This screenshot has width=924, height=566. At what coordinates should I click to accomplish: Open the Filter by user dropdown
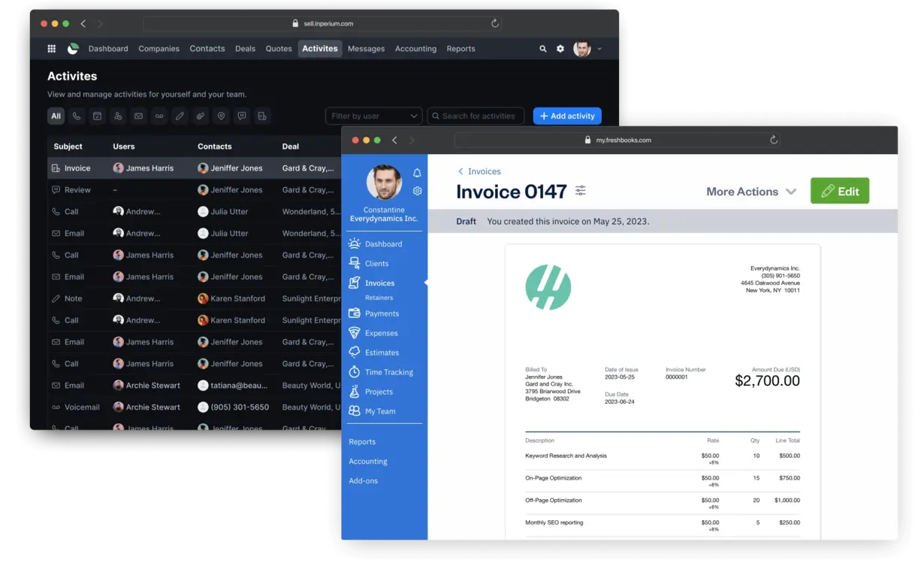click(x=373, y=116)
